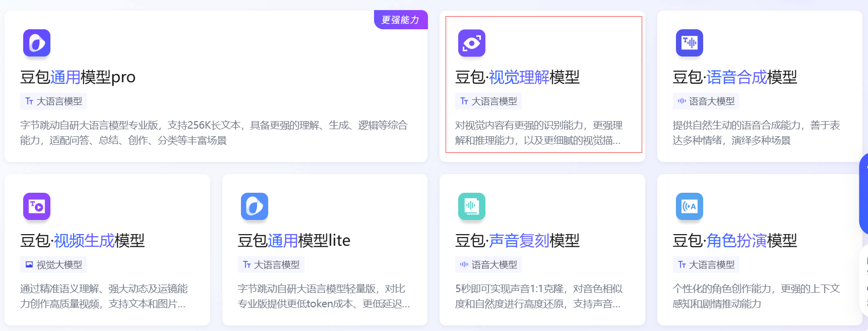Click 视觉大模型 tag under 视频生成模型
868x331 pixels.
tap(53, 265)
